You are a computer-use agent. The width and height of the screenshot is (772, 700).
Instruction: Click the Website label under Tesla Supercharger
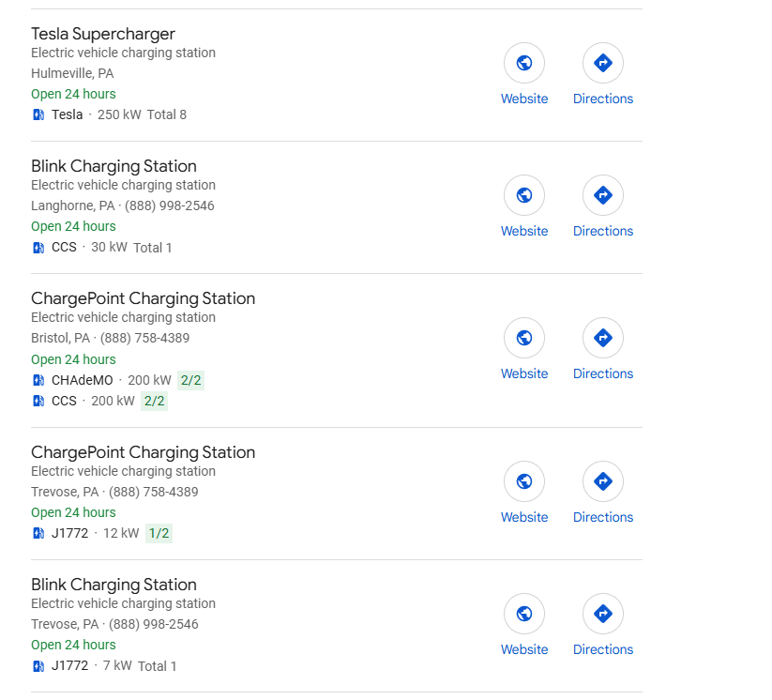524,99
